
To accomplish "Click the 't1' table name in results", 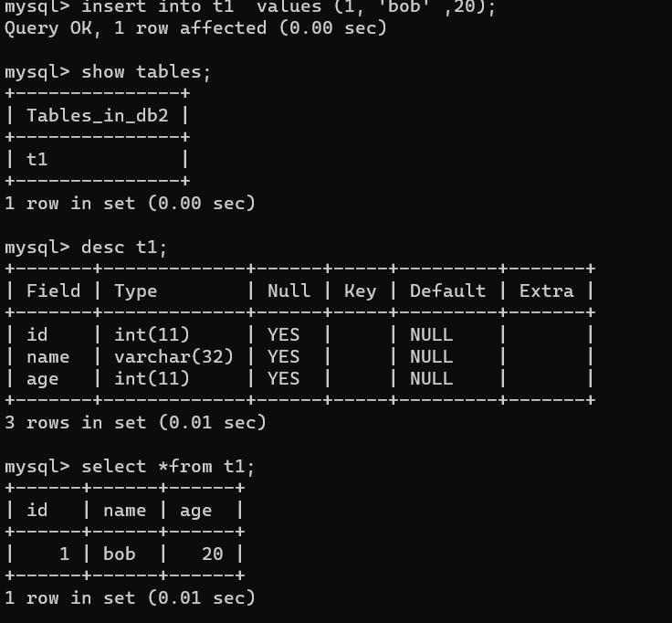I will pos(37,159).
